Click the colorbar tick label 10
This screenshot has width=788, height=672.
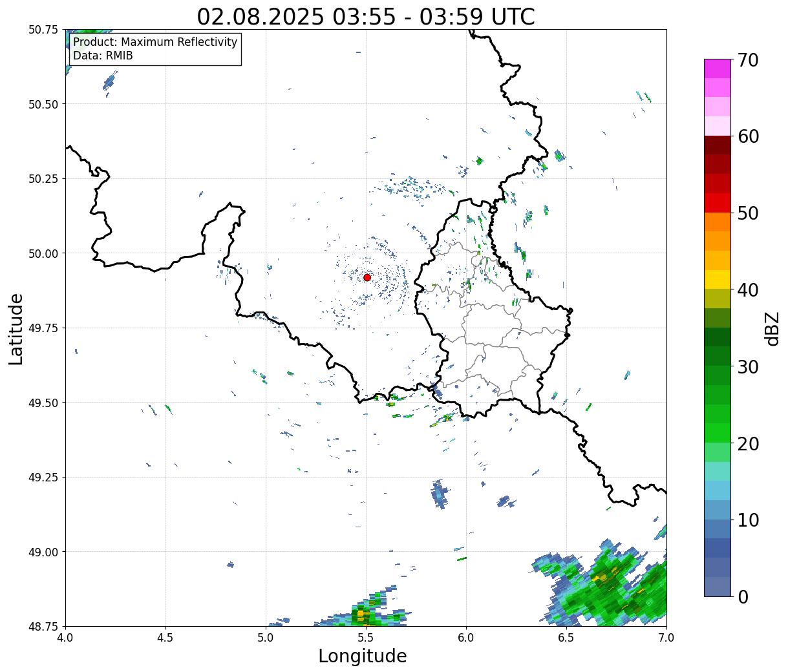point(748,520)
